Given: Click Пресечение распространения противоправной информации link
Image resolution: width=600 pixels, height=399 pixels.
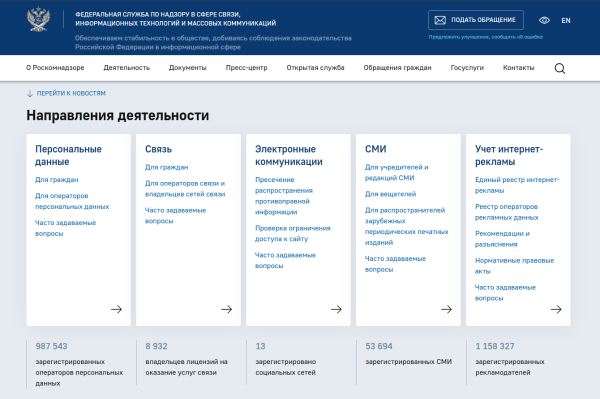Looking at the screenshot, I should [x=284, y=196].
